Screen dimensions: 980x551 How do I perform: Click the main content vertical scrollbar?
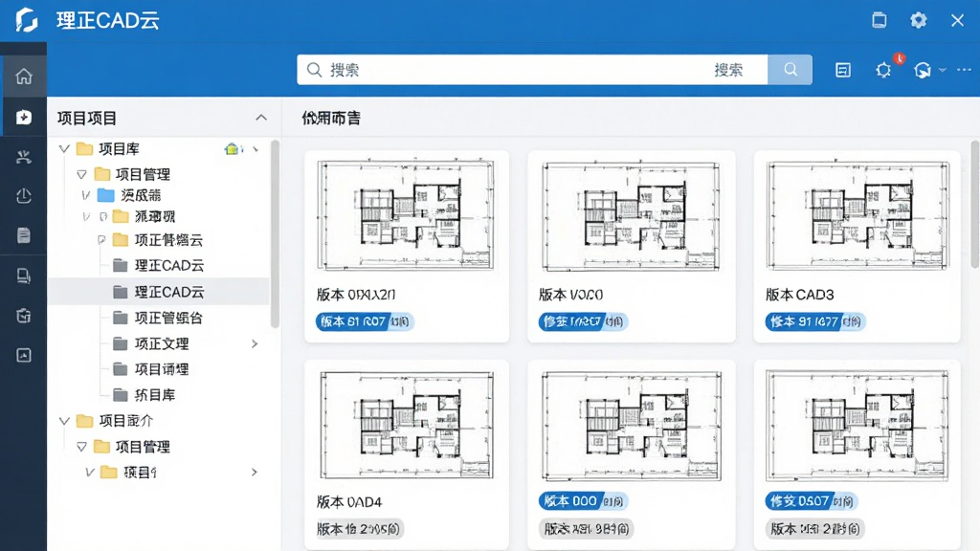click(x=975, y=205)
